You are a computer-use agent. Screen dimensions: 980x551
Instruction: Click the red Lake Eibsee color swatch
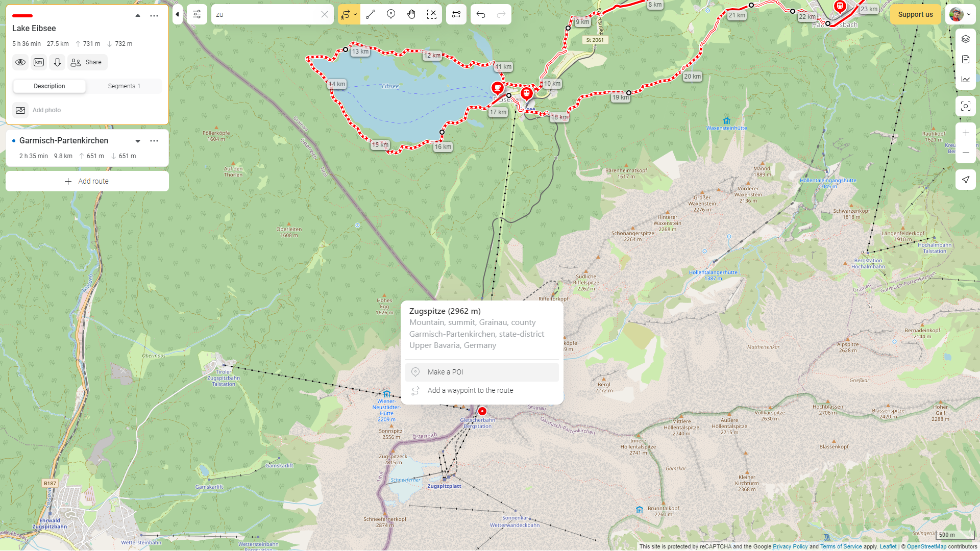click(22, 16)
